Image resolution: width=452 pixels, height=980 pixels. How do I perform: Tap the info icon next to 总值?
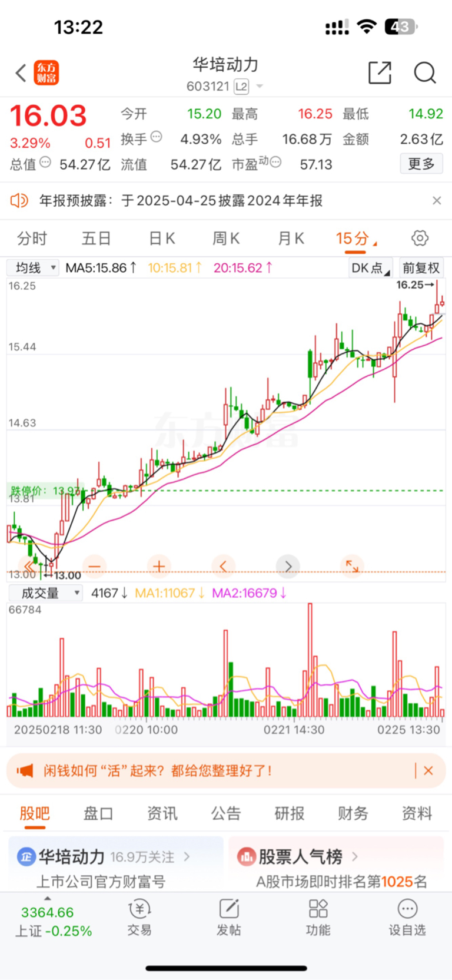point(45,162)
